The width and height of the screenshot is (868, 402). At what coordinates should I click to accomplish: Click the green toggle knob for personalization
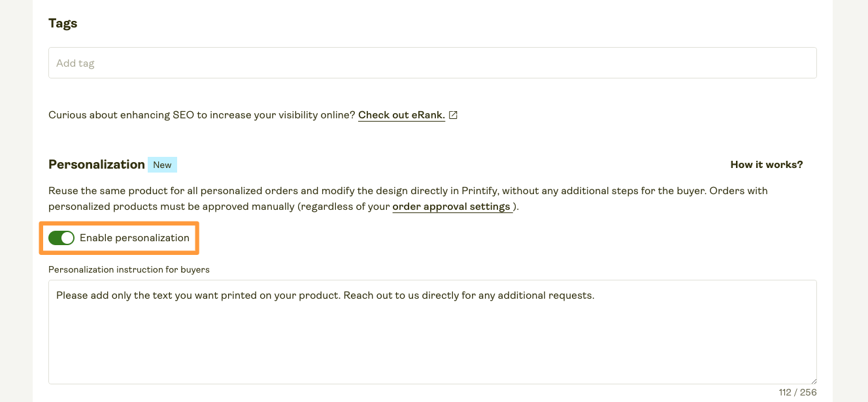[68, 237]
